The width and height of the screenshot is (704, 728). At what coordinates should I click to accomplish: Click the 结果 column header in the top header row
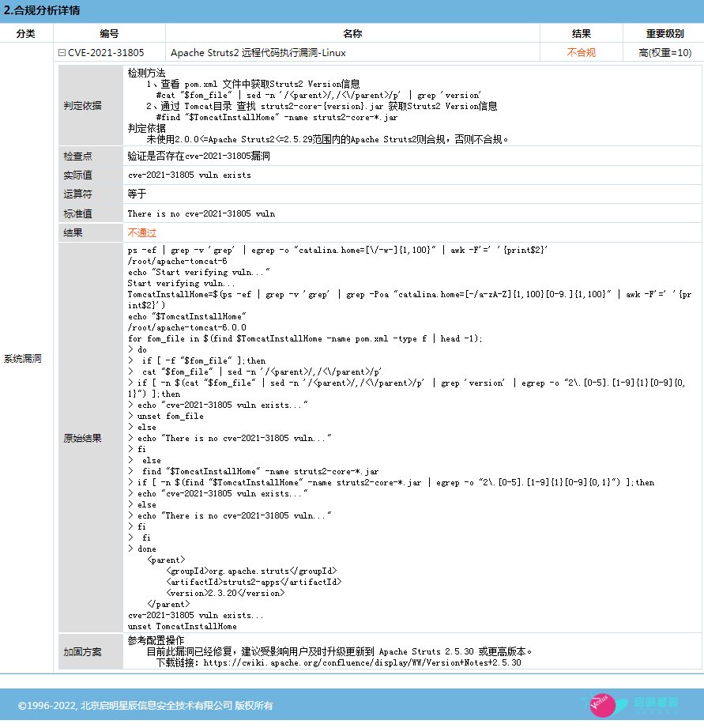pyautogui.click(x=581, y=33)
